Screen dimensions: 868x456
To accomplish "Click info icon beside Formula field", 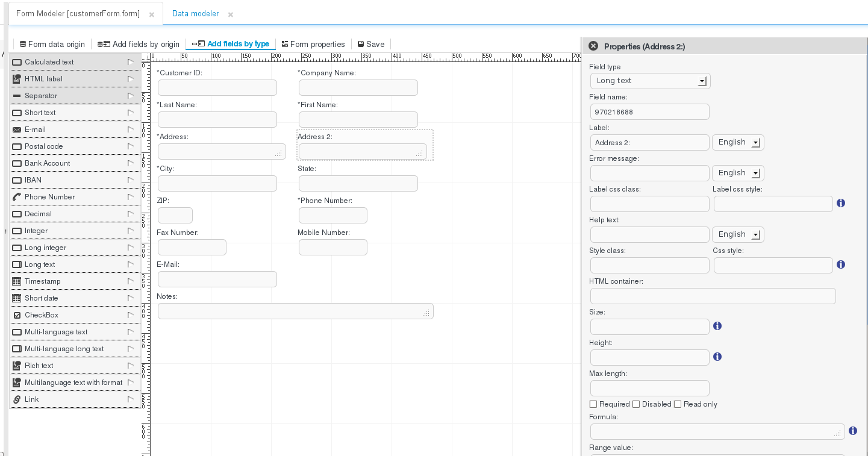I will [852, 430].
